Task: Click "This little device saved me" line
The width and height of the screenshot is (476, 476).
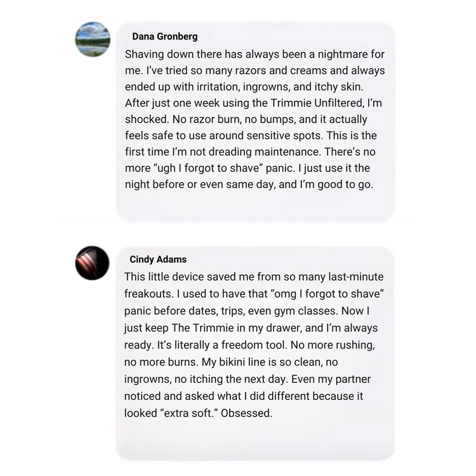Action: (x=197, y=277)
